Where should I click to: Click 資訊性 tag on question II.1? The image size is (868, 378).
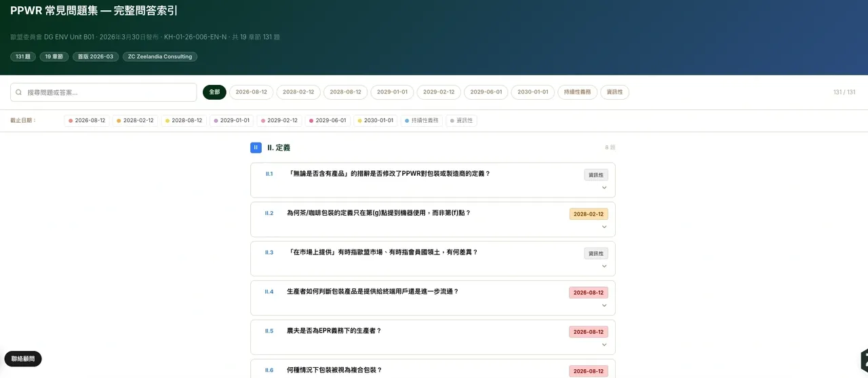(x=596, y=175)
